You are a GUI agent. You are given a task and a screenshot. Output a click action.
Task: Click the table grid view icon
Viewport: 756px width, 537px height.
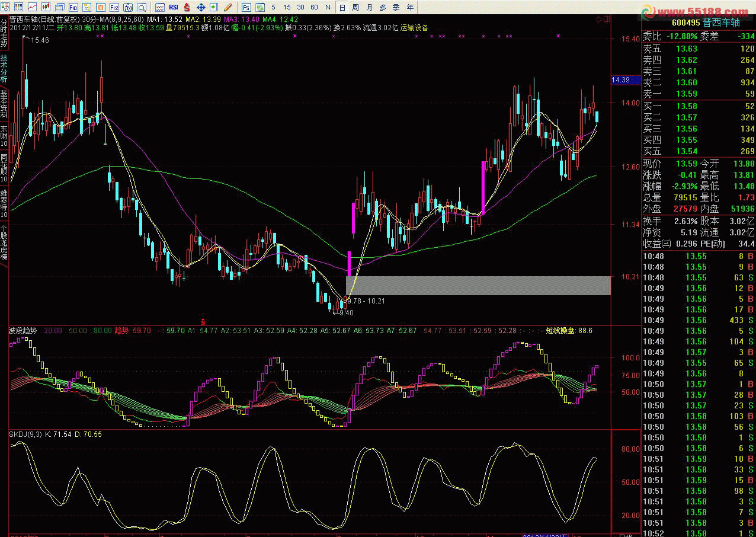(x=20, y=7)
